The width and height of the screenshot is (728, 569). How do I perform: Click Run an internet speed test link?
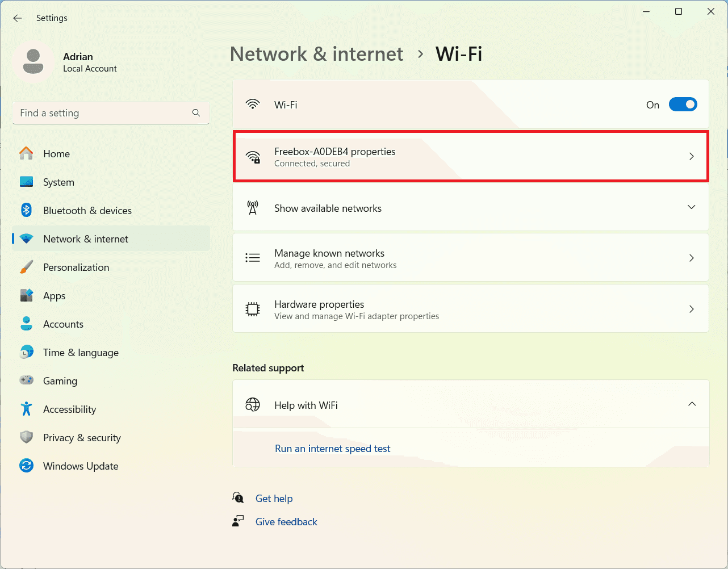pyautogui.click(x=333, y=449)
